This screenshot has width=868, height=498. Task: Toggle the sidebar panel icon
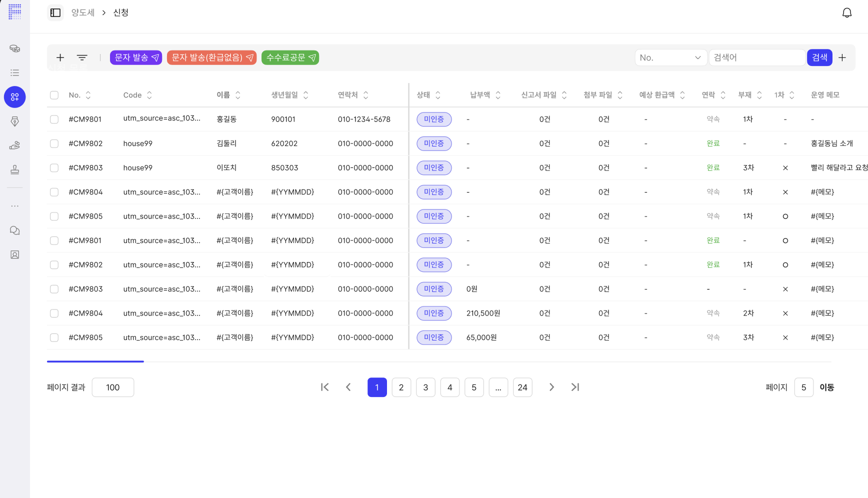tap(55, 12)
